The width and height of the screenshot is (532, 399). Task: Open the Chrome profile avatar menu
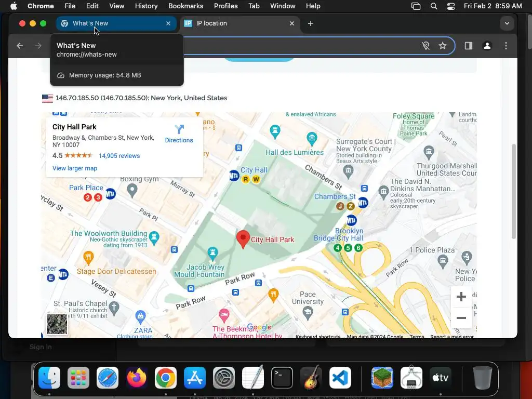point(487,46)
